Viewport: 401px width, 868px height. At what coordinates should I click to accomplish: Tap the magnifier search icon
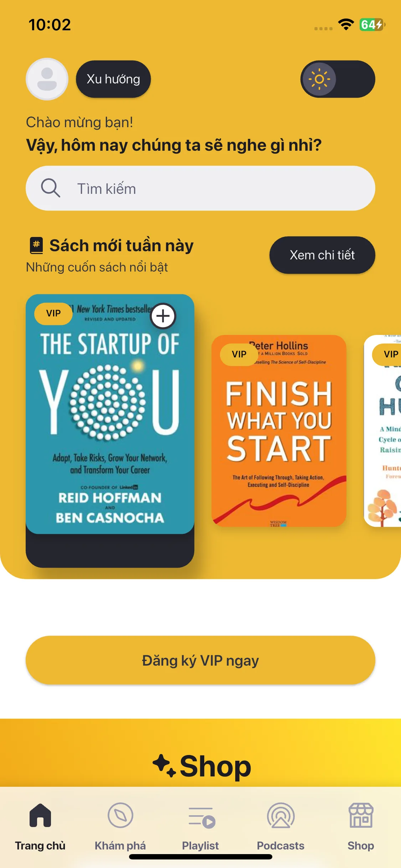pyautogui.click(x=50, y=188)
